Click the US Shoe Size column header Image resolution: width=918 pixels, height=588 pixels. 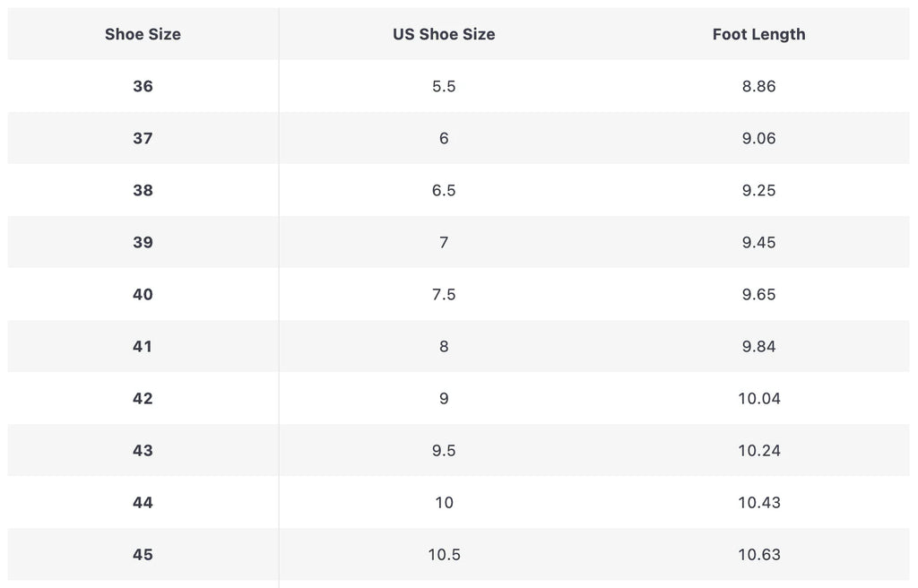click(444, 34)
